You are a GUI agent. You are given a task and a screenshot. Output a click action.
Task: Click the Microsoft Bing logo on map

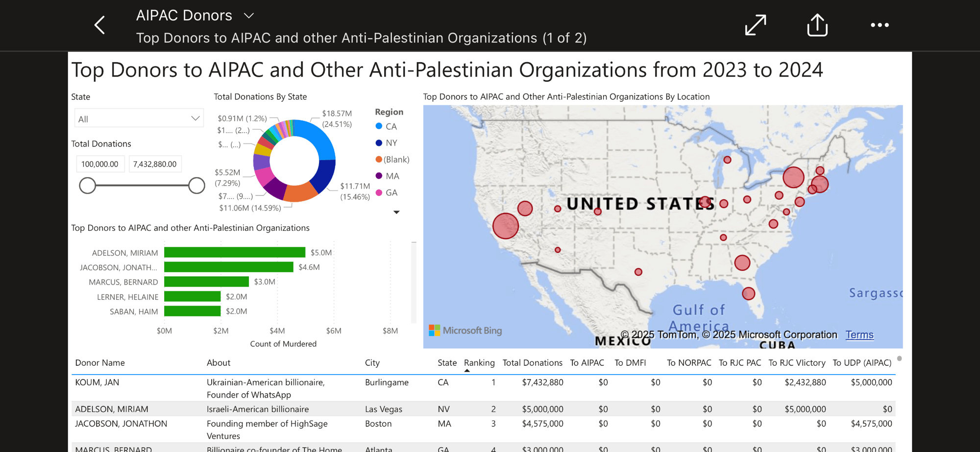pyautogui.click(x=465, y=331)
